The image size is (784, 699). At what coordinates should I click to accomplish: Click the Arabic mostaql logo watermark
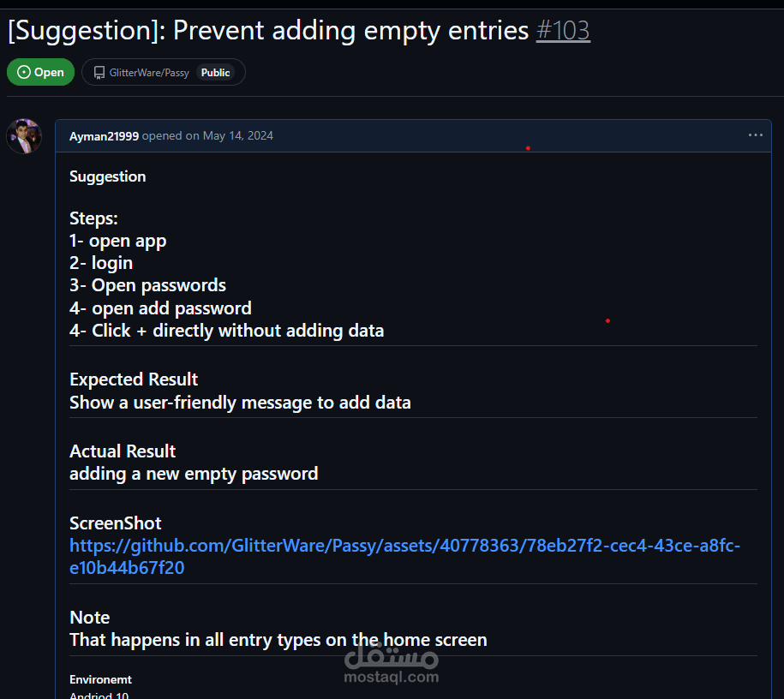tap(391, 656)
